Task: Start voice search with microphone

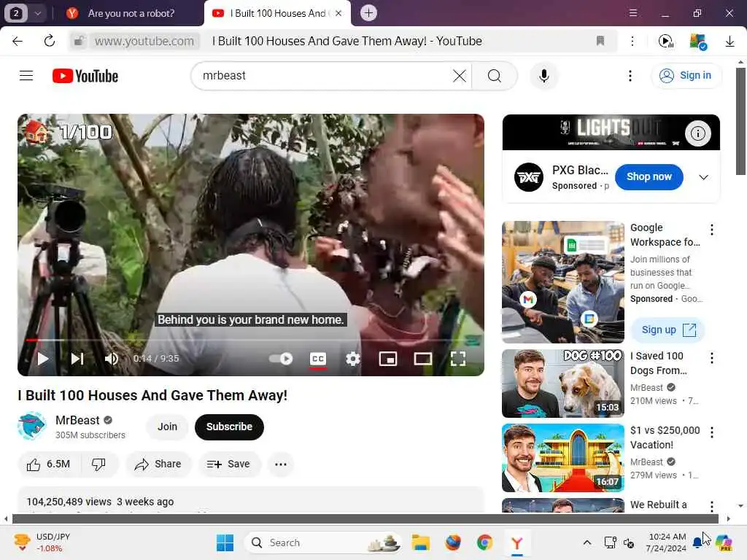Action: (x=543, y=76)
